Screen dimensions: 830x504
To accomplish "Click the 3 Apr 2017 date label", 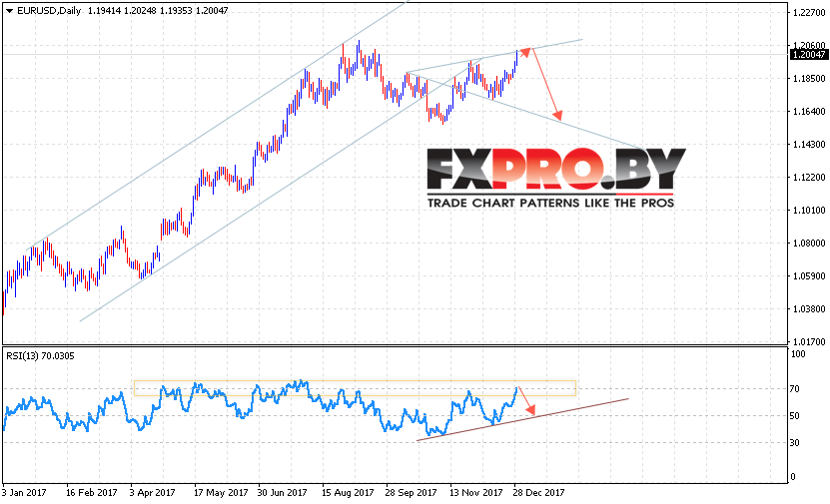I will pyautogui.click(x=153, y=493).
